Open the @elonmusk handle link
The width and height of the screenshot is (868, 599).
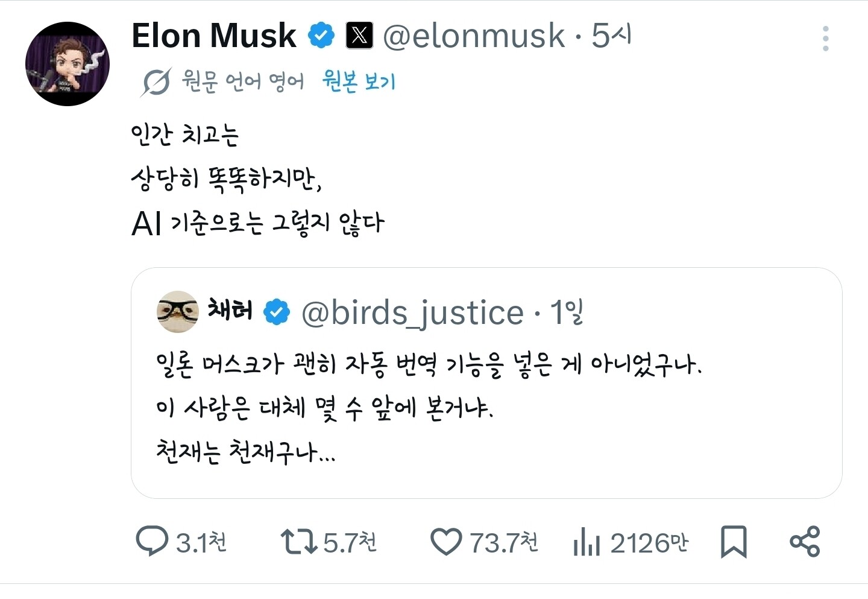474,36
